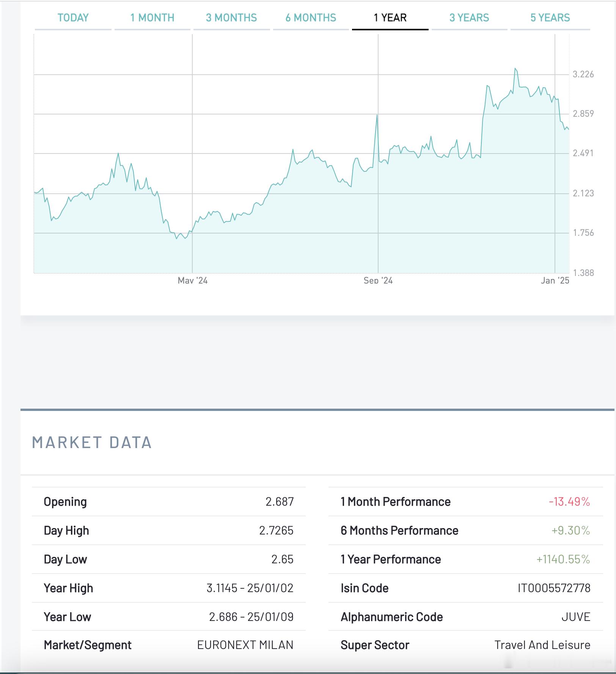
Task: Select Year High value 3.1145 - 25/01/02
Action: (x=250, y=588)
